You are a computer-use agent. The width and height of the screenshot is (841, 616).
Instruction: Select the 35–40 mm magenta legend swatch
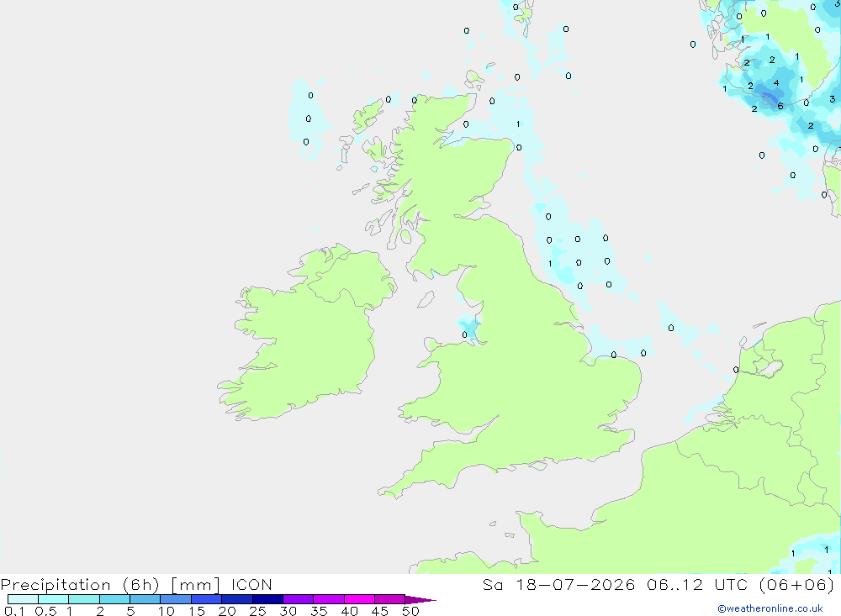pos(329,599)
